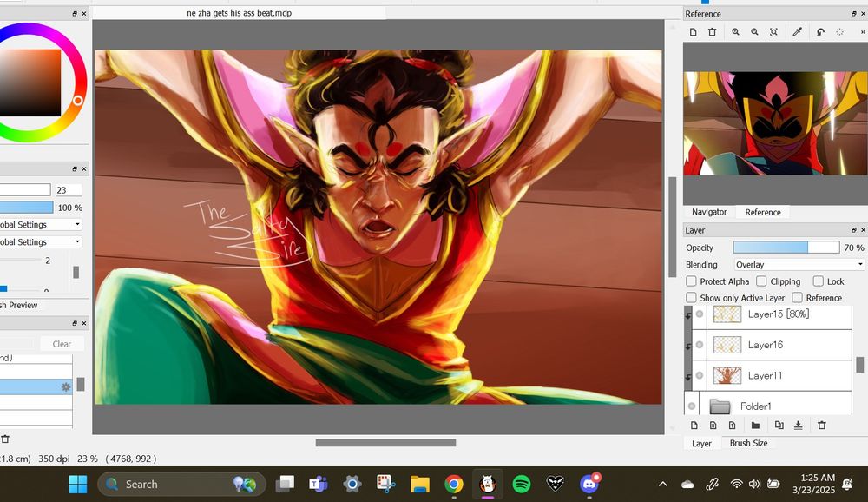This screenshot has width=868, height=502.
Task: Click the brush size value field 23
Action: click(x=68, y=190)
